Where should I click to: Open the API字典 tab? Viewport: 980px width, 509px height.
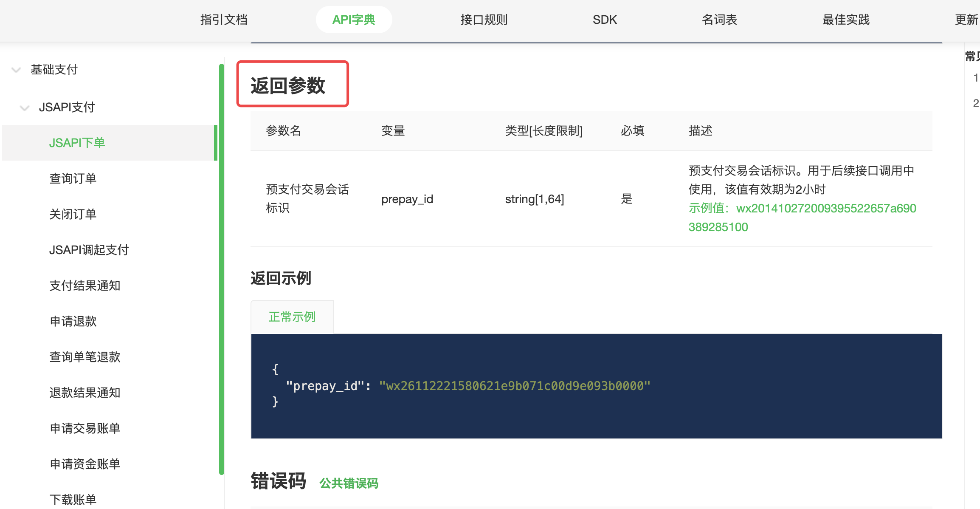pyautogui.click(x=354, y=20)
